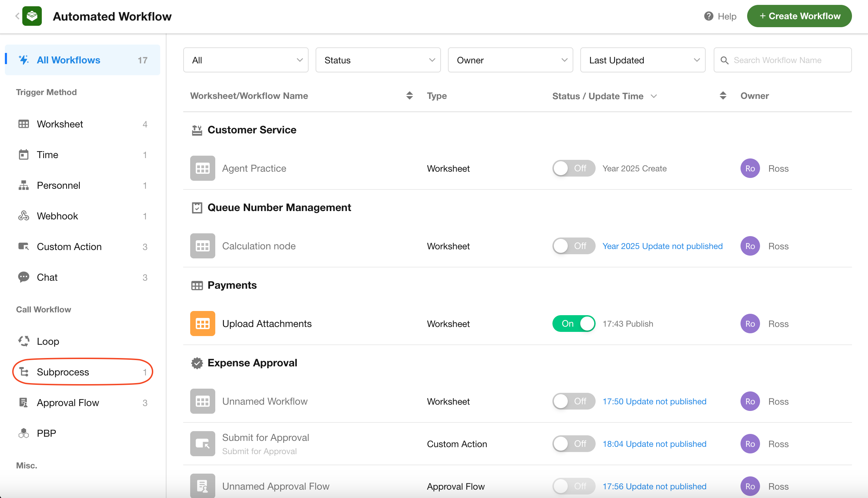Screen dimensions: 868x498
Task: Click the green app logo icon
Action: [32, 16]
